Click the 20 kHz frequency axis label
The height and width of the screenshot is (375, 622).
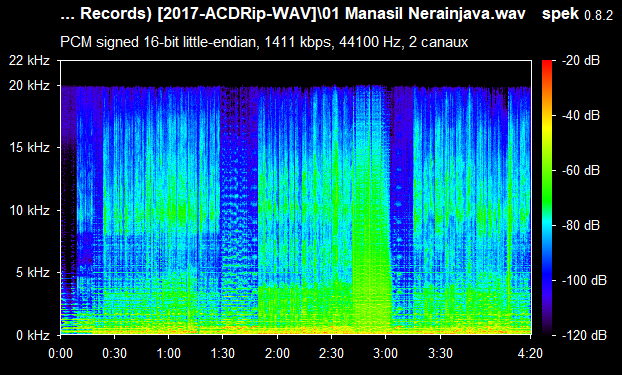point(29,85)
